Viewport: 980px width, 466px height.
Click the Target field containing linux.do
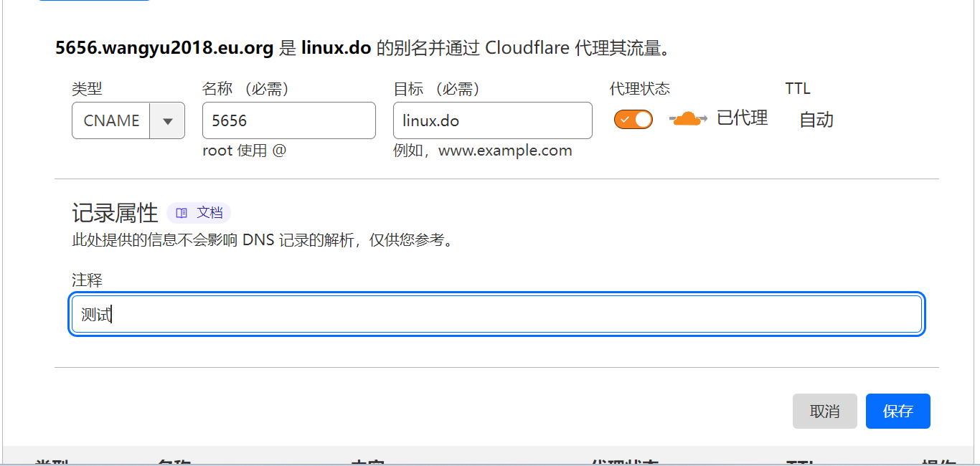[x=493, y=120]
